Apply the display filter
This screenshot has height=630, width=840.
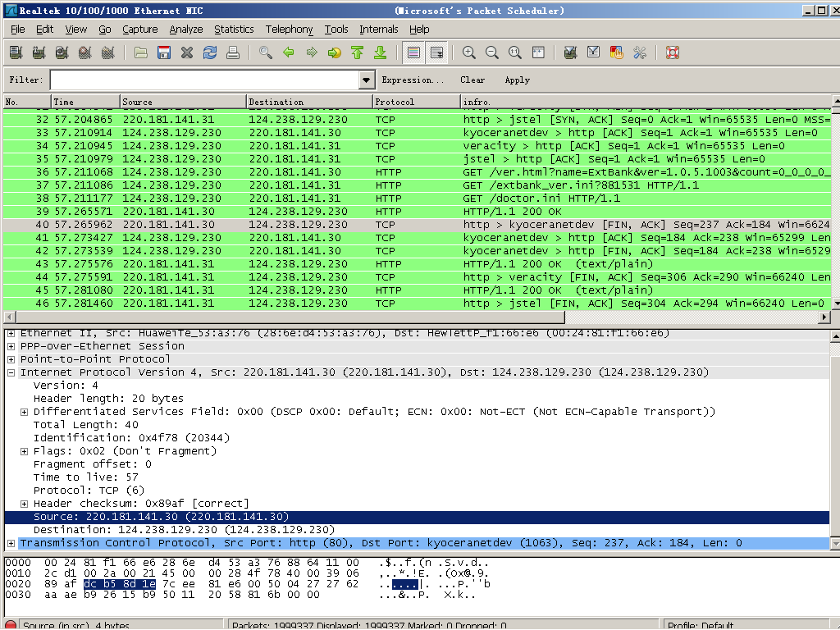click(x=517, y=80)
